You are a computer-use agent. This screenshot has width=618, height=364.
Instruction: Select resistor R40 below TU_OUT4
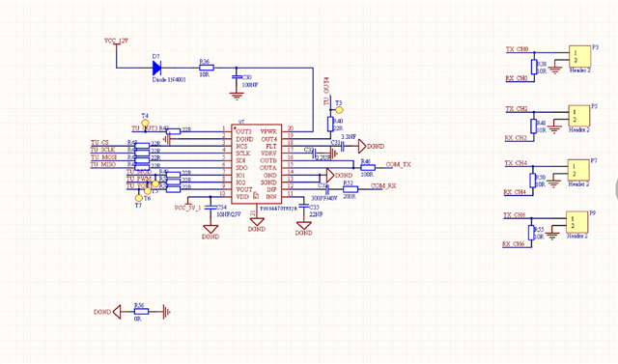click(x=330, y=124)
